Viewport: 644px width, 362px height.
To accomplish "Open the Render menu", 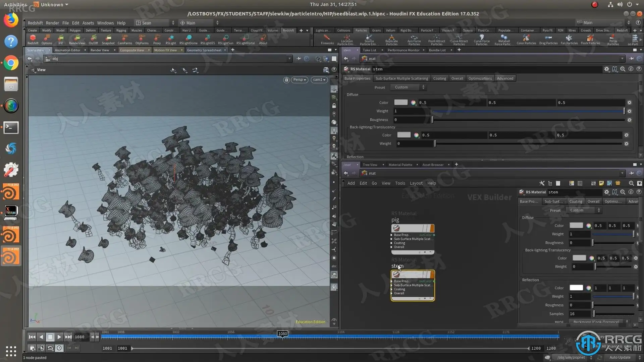I will click(x=52, y=23).
